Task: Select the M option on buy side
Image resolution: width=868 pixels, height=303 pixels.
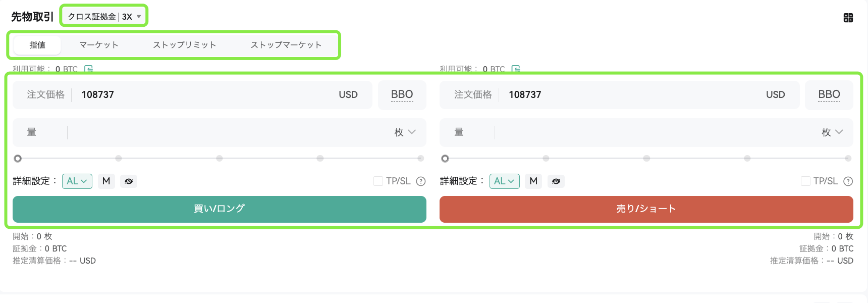Action: pos(106,181)
